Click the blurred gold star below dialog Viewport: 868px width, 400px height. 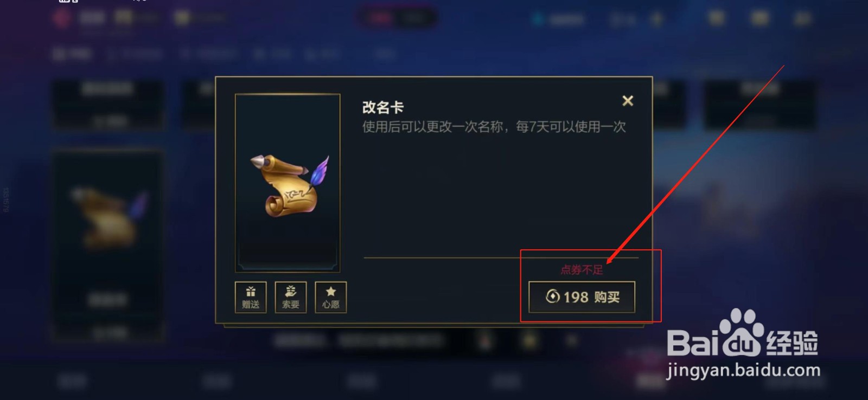point(530,340)
